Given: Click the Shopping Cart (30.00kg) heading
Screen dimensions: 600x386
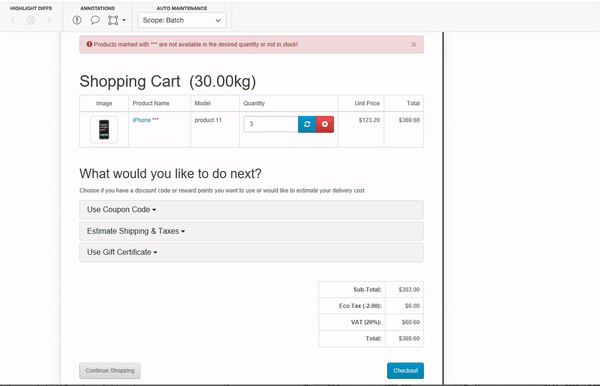Looking at the screenshot, I should (168, 81).
